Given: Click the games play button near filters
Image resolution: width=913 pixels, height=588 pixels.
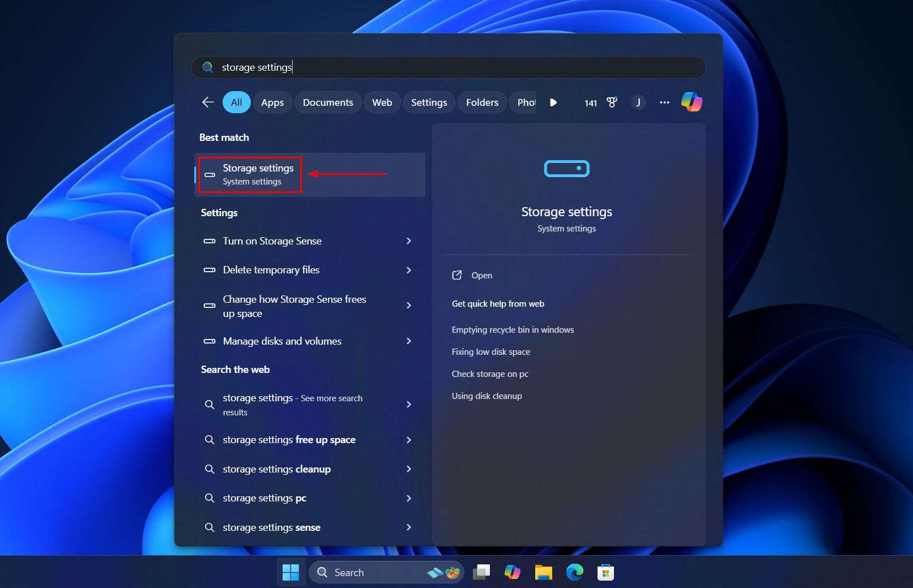Looking at the screenshot, I should coord(553,102).
